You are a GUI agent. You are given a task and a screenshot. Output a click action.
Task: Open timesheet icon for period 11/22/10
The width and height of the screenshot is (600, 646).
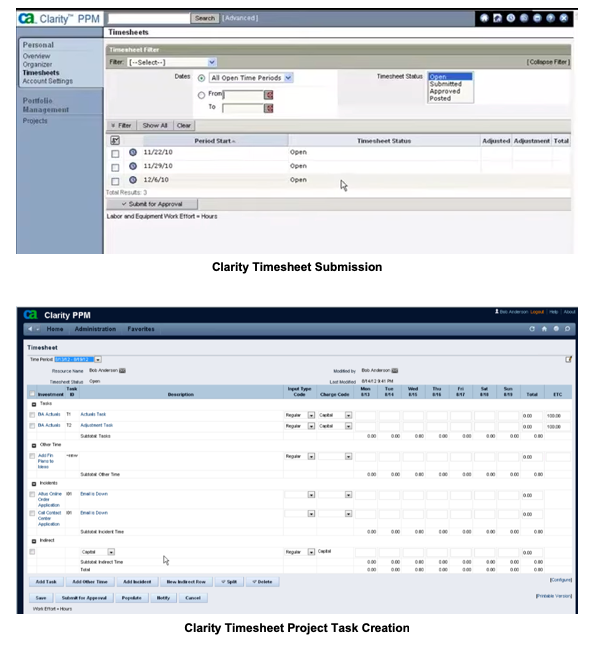[x=133, y=152]
